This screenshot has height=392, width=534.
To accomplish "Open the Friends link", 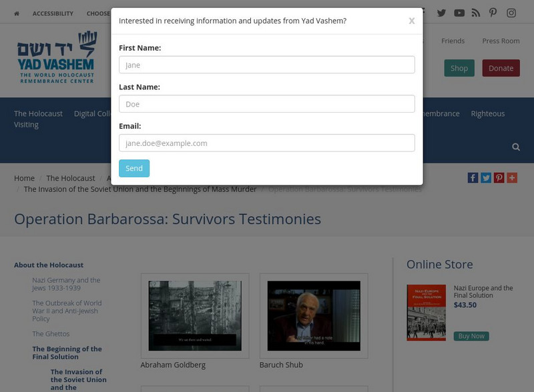I will [453, 41].
